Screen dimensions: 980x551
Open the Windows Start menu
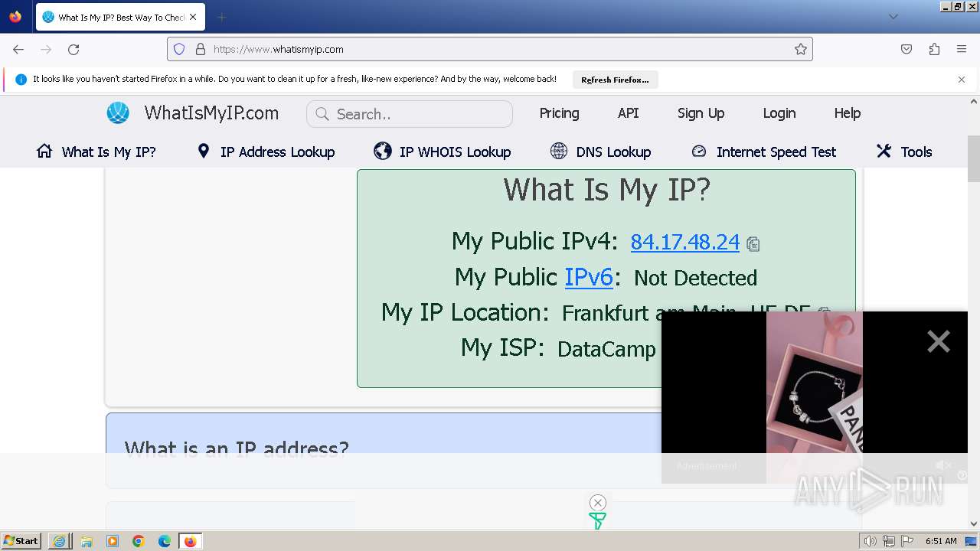point(21,541)
